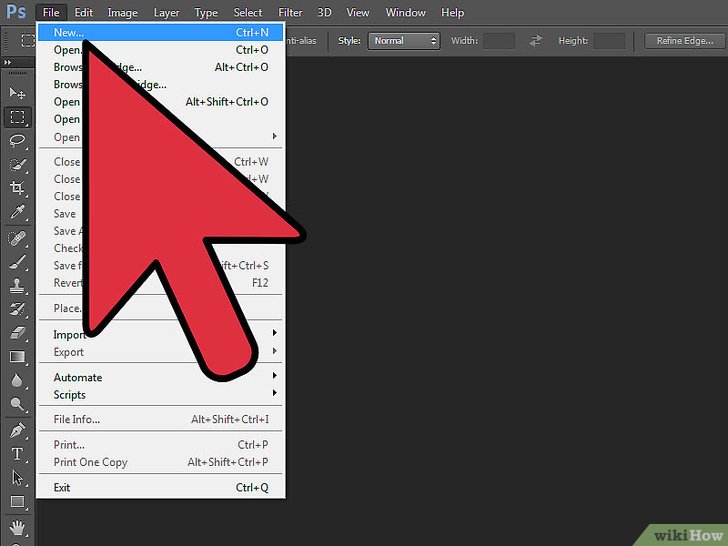Select the Rectangular Marquee tool
Viewport: 728px width, 546px height.
coord(17,117)
